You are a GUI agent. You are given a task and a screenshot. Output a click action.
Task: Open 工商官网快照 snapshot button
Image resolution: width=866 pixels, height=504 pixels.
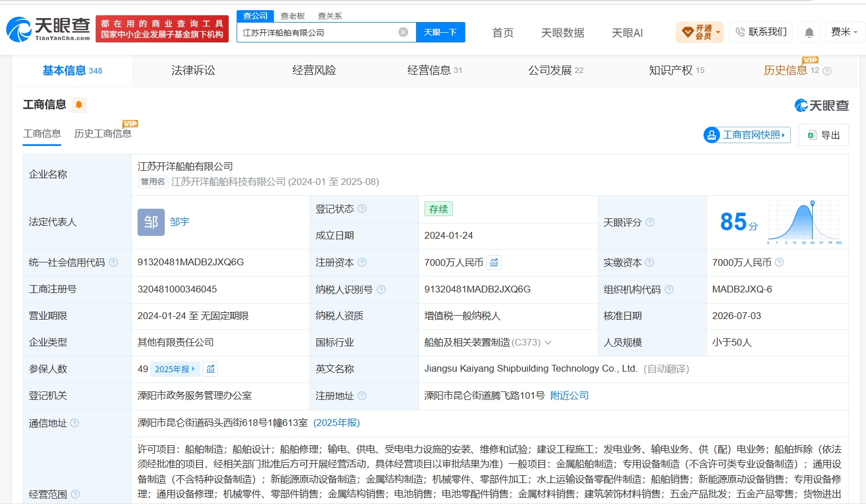(747, 135)
